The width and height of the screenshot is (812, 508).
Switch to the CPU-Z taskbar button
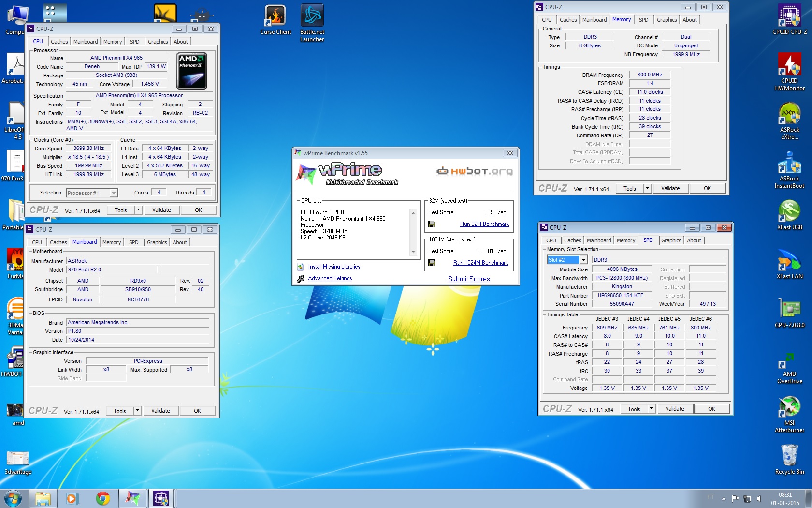(x=161, y=498)
